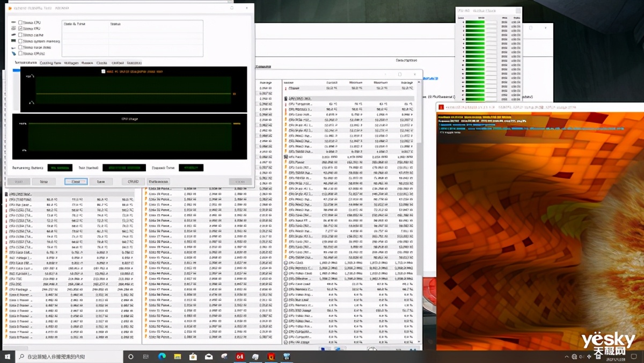Enable the Stress CPU checkbox
Viewport: 644px width, 363px height.
(20, 23)
